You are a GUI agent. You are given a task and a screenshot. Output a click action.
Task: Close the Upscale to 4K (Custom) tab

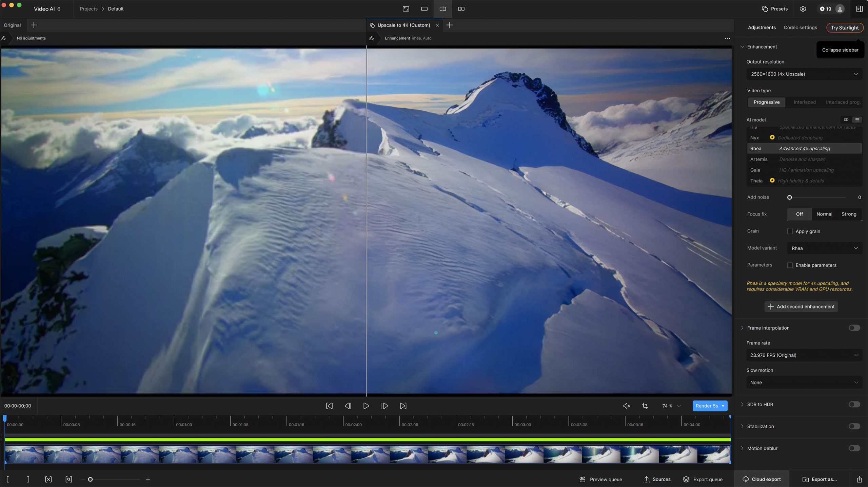coord(437,25)
